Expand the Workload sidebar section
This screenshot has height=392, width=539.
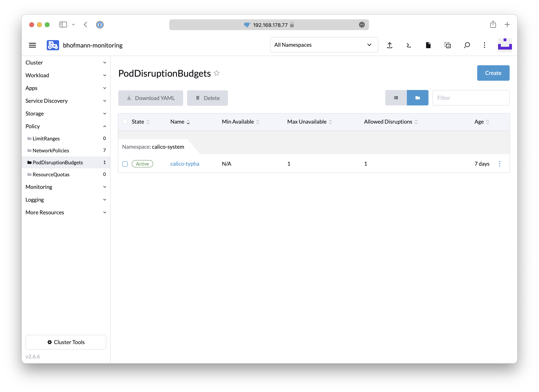pos(66,75)
